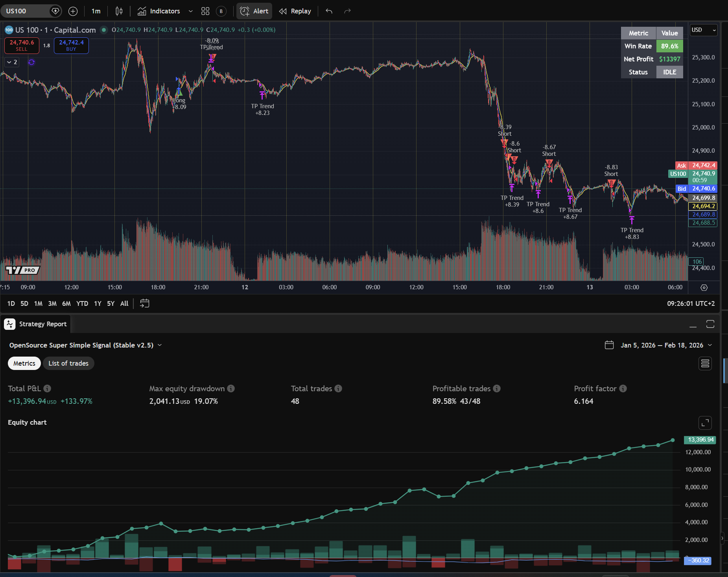Click the undo arrow in toolbar
Image resolution: width=728 pixels, height=577 pixels.
click(329, 11)
